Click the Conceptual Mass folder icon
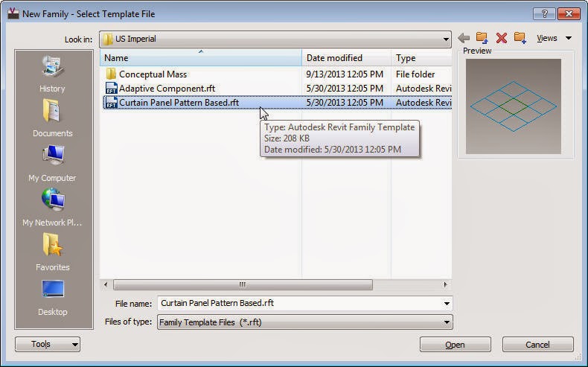This screenshot has width=588, height=367. [x=111, y=74]
